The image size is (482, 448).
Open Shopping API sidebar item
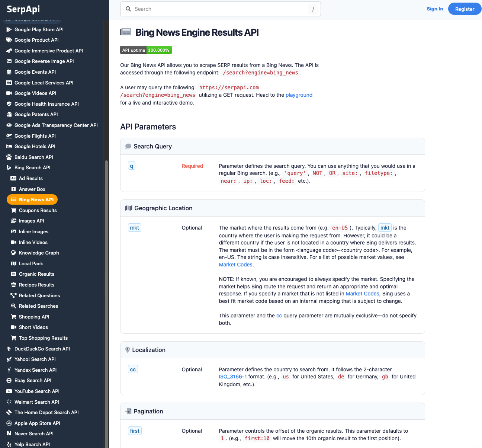[34, 317]
